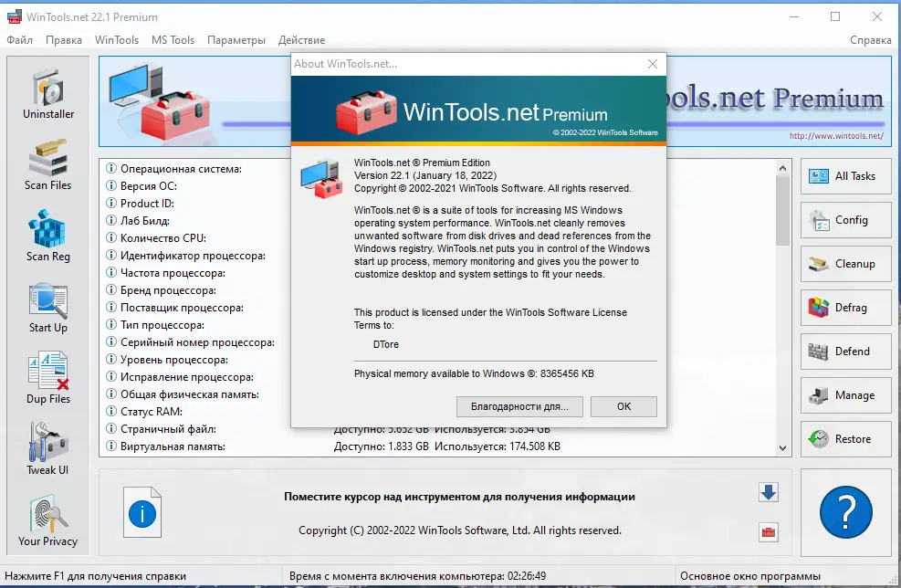Launch the Scan Files tool

pyautogui.click(x=47, y=164)
